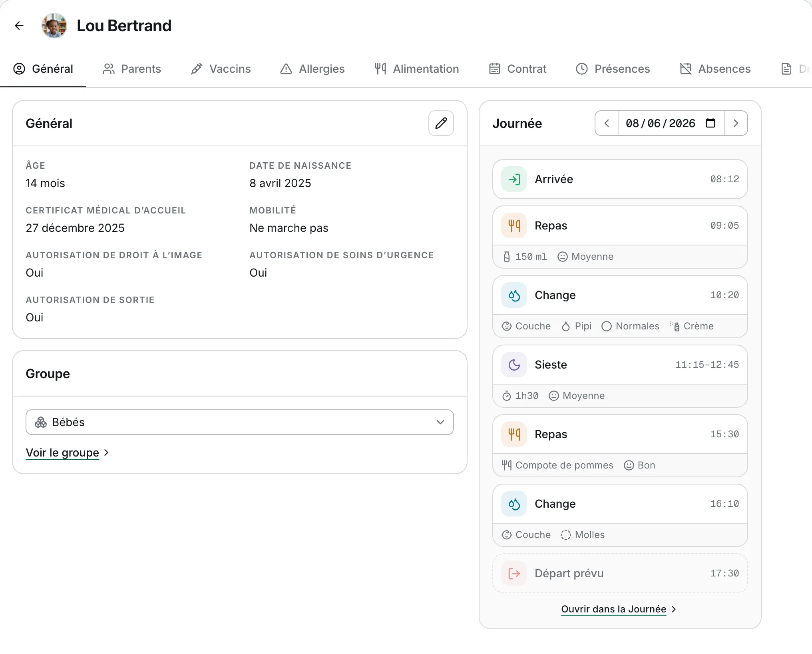Click the moon icon of the Sieste entry

[514, 365]
